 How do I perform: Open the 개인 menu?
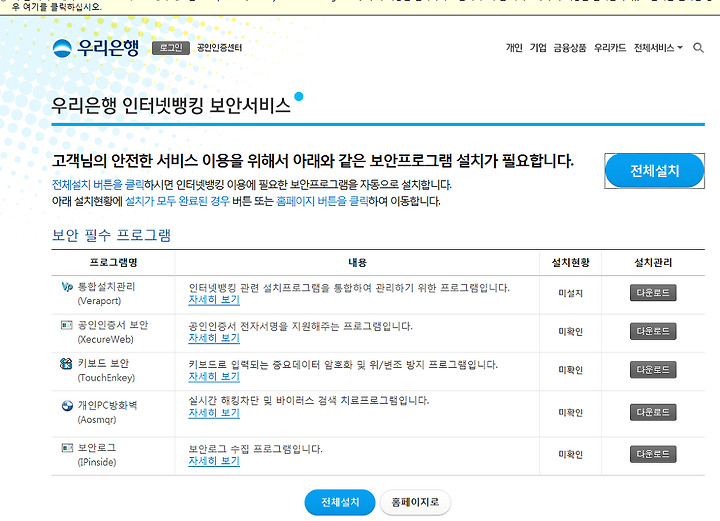514,48
